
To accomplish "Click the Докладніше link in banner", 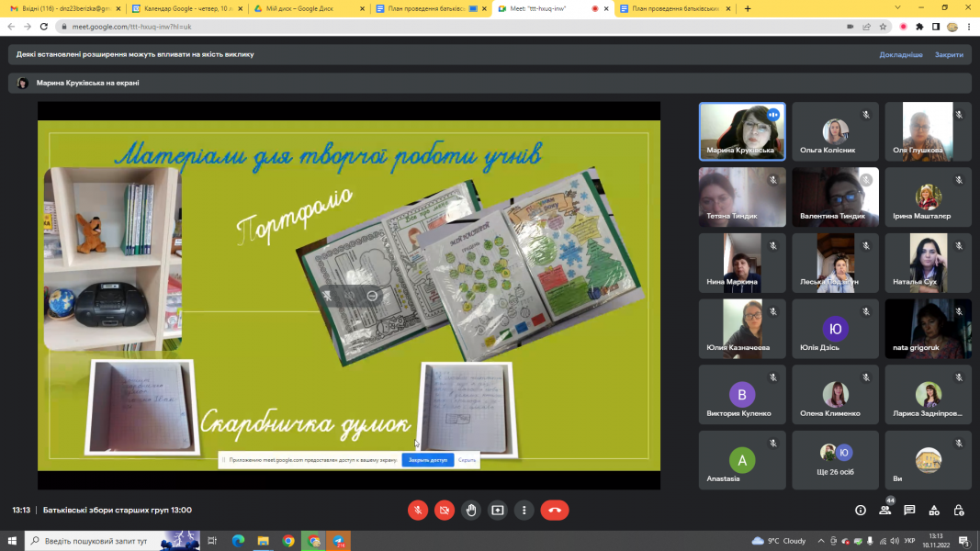I will tap(900, 54).
